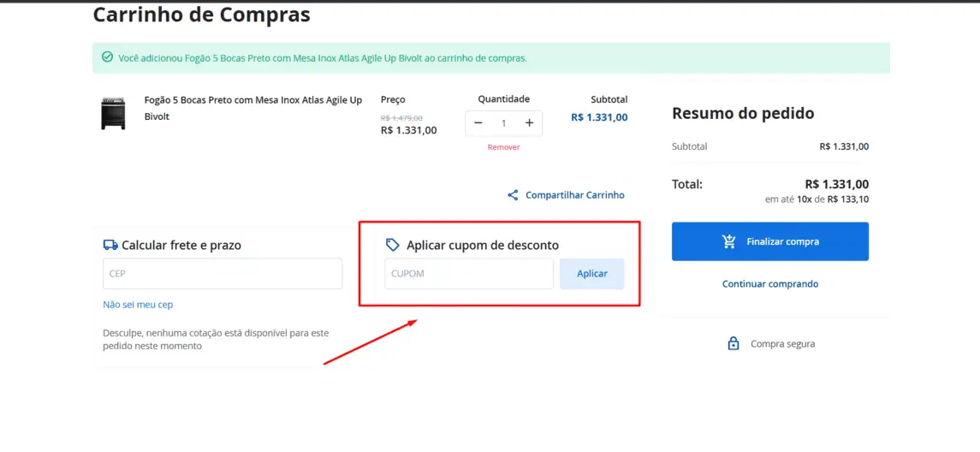The image size is (980, 452).
Task: Click the Compra segura text
Action: coord(782,344)
